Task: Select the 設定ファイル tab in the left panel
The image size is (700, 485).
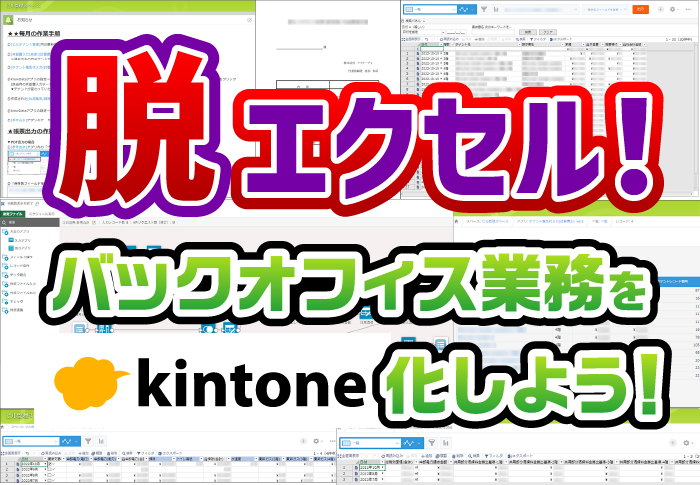Action: (12, 214)
